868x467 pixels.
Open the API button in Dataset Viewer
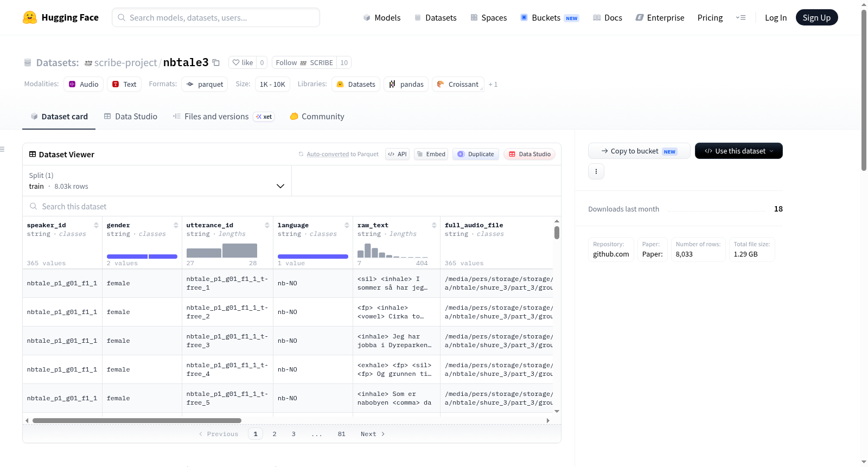pos(397,154)
